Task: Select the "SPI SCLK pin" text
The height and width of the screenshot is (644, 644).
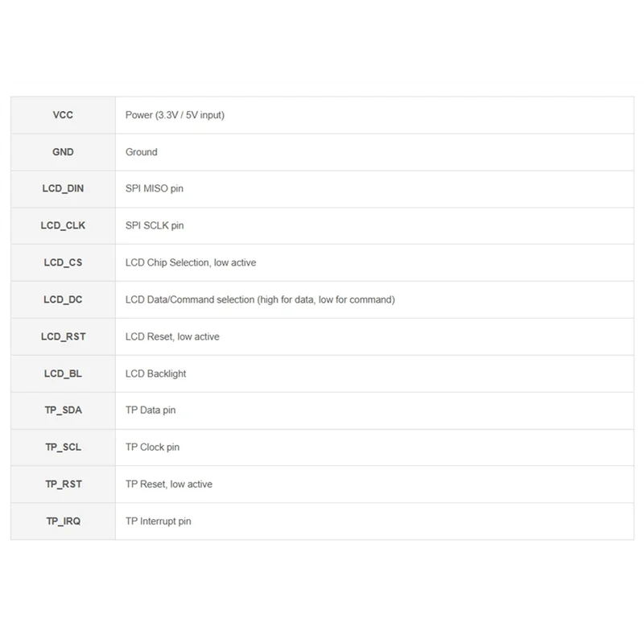Action: (155, 225)
